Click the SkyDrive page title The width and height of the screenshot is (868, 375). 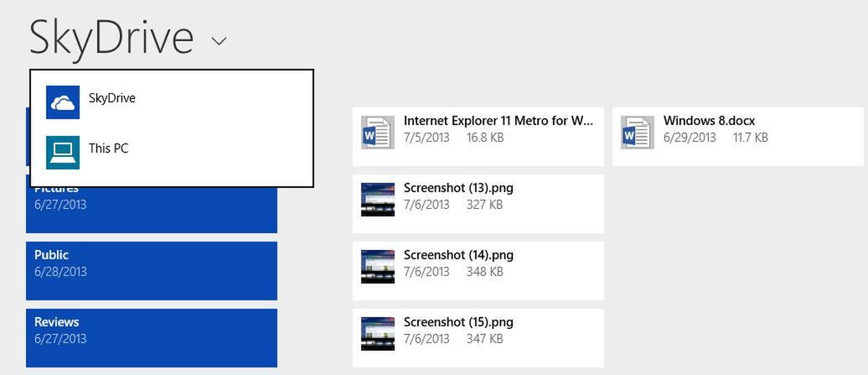pyautogui.click(x=111, y=38)
